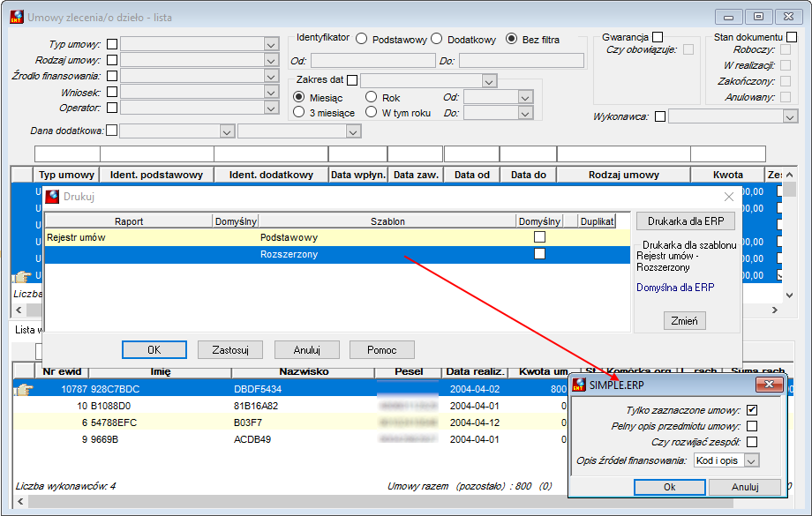Click the Rodzaj umowy column header
Image resolution: width=812 pixels, height=516 pixels.
(x=623, y=175)
